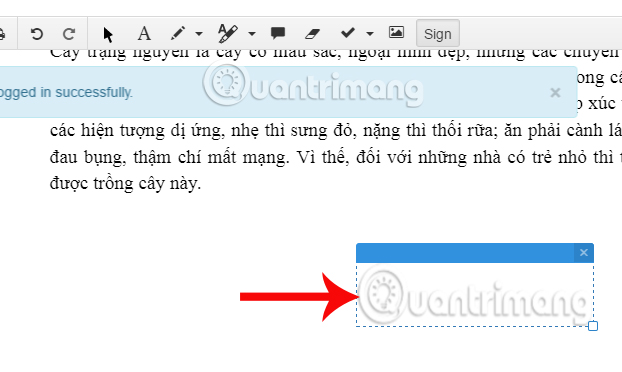Expand the text annotation tool dropdown
Image resolution: width=622 pixels, height=372 pixels.
[251, 34]
